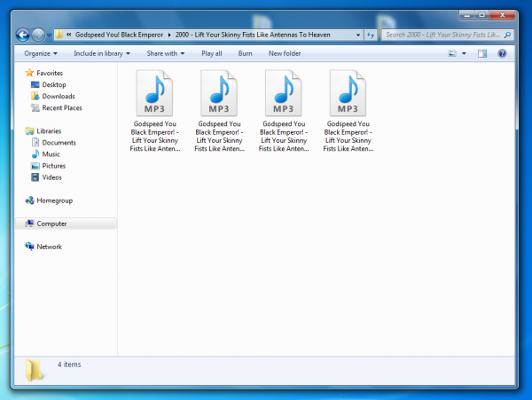Open Recent Places in Favorites

click(62, 107)
